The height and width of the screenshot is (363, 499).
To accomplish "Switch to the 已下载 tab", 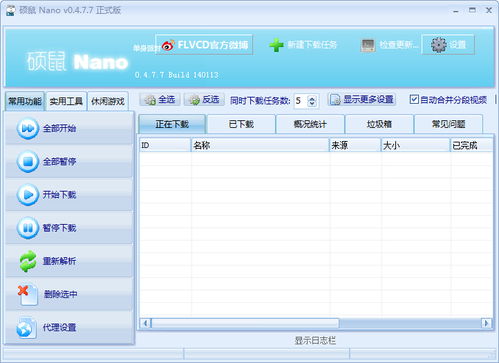I will (241, 124).
